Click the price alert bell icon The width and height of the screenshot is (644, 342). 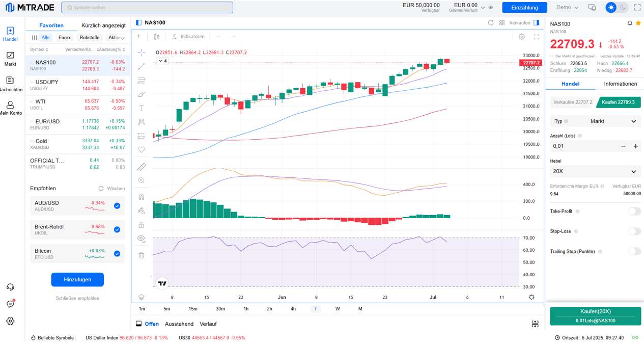(x=630, y=23)
